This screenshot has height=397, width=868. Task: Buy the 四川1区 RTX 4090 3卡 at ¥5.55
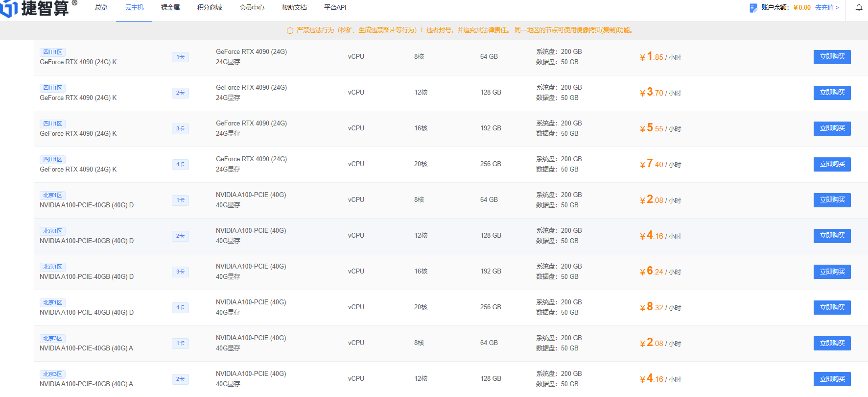832,128
